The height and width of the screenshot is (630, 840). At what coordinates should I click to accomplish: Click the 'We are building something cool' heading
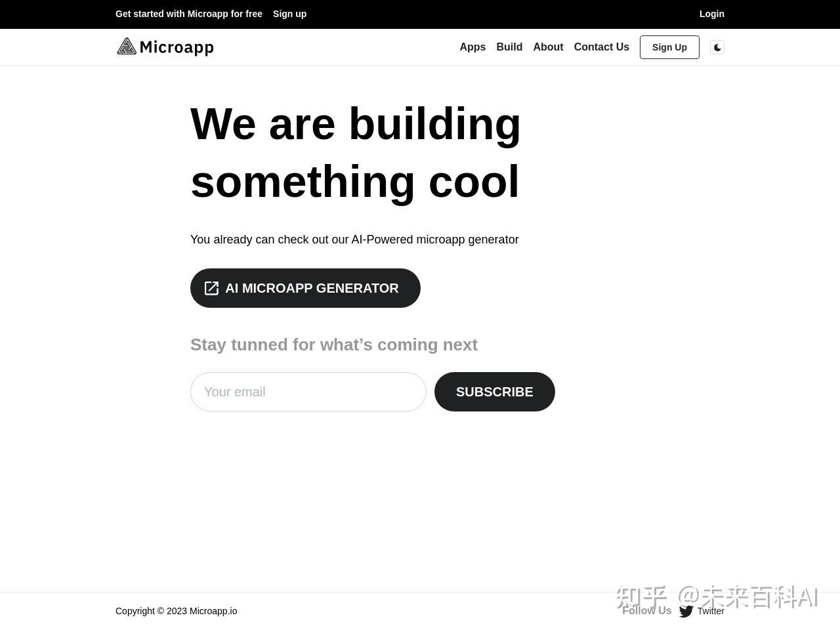click(x=355, y=152)
